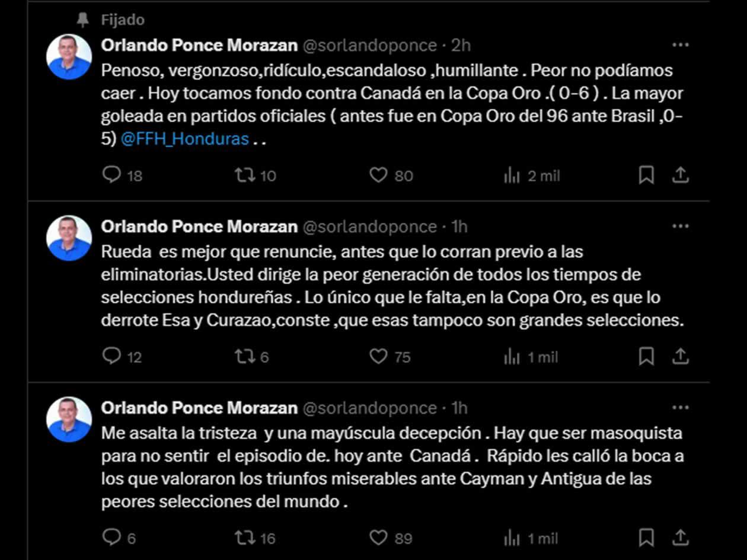Click the profile picture on the Rueda tweet
The image size is (747, 560).
69,238
